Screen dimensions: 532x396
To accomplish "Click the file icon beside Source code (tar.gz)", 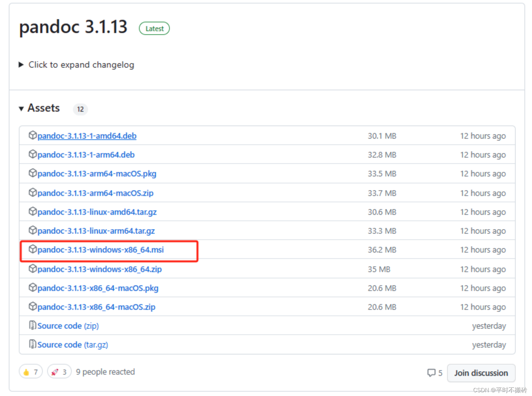I will point(32,344).
